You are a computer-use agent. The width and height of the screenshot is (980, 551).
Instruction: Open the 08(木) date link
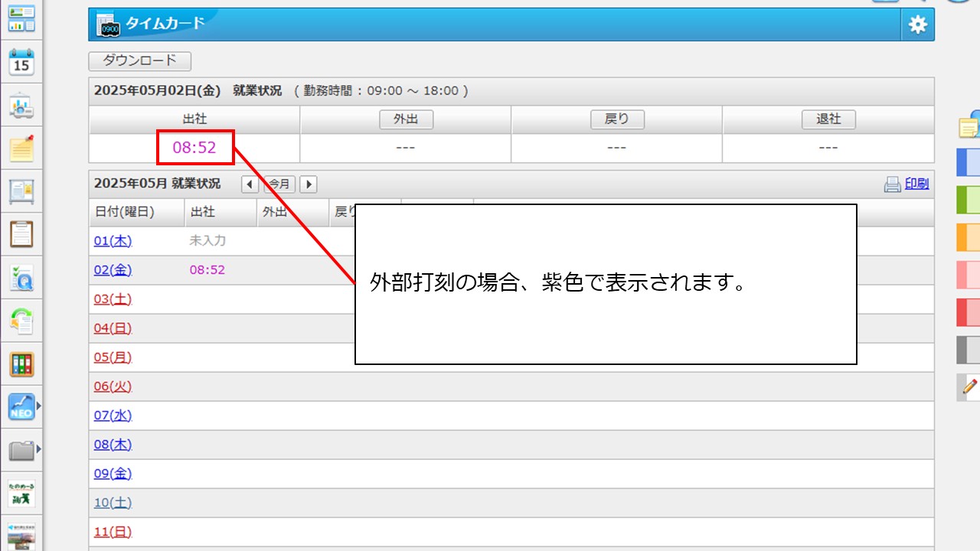[x=113, y=445]
